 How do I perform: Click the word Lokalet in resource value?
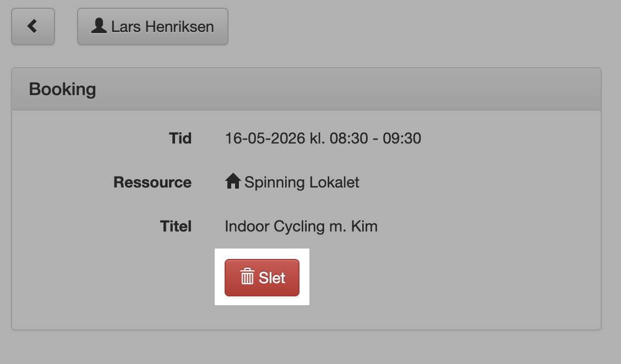(x=334, y=183)
